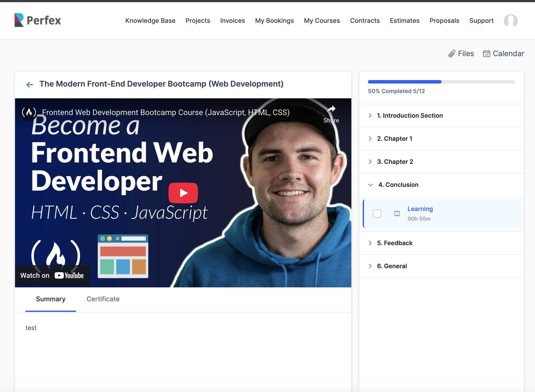Click the back arrow next to course title
This screenshot has height=392, width=535.
[x=30, y=84]
